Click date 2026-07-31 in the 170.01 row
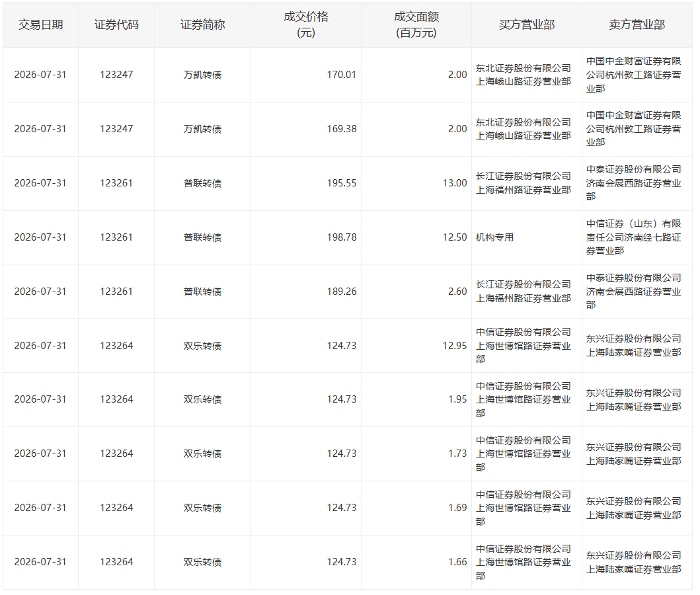The height and width of the screenshot is (595, 700). tap(40, 75)
